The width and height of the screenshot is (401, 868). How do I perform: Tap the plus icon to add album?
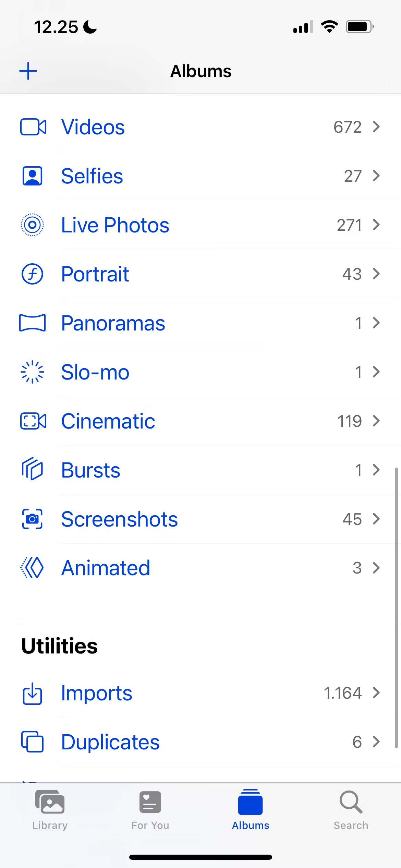point(28,71)
